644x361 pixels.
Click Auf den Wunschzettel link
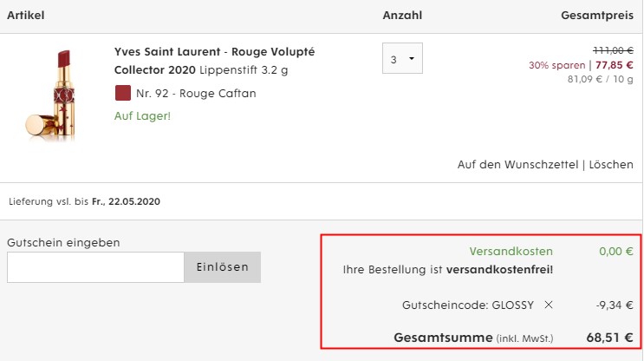pos(517,165)
